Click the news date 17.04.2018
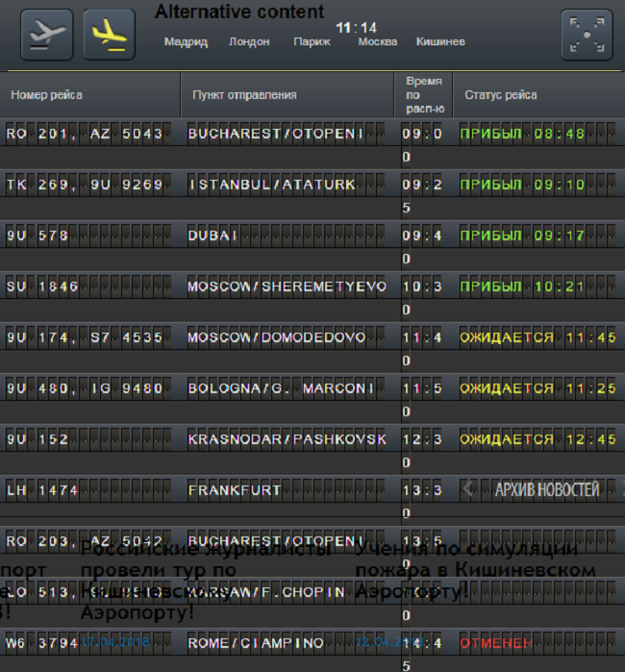This screenshot has height=672, width=625. (115, 642)
